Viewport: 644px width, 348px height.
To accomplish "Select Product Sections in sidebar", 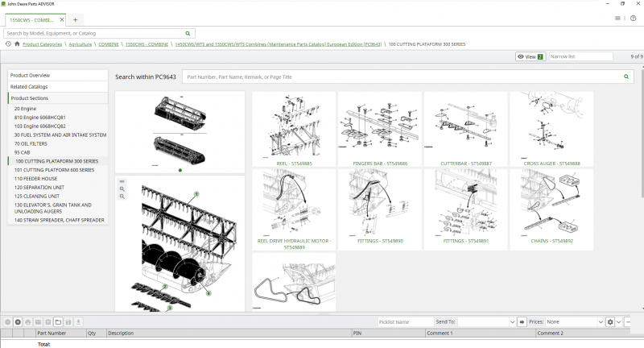I will (x=58, y=98).
